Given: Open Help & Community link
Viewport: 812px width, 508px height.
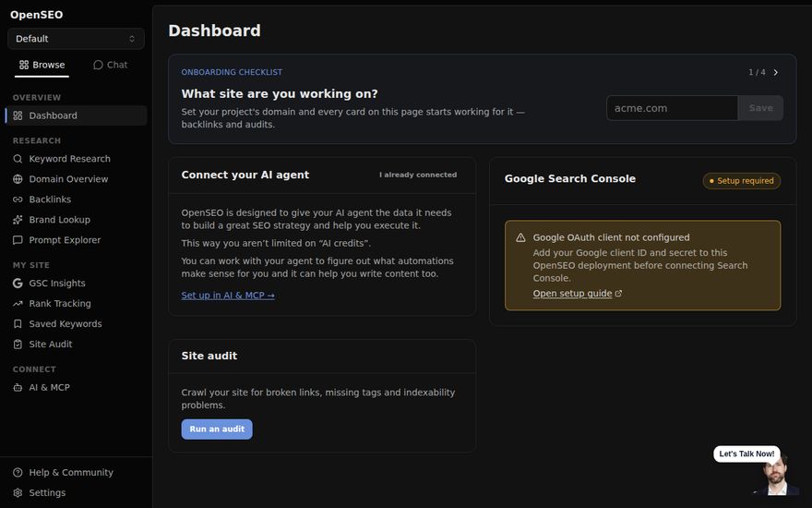Looking at the screenshot, I should [x=76, y=472].
